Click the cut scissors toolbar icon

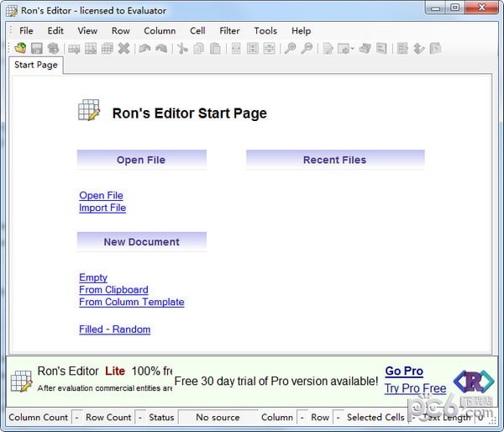pyautogui.click(x=182, y=49)
